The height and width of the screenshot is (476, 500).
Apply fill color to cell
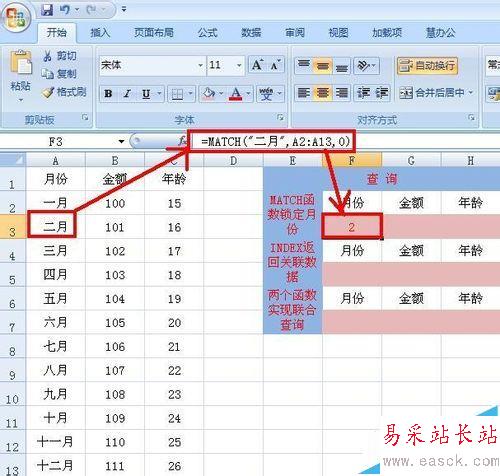coord(209,94)
